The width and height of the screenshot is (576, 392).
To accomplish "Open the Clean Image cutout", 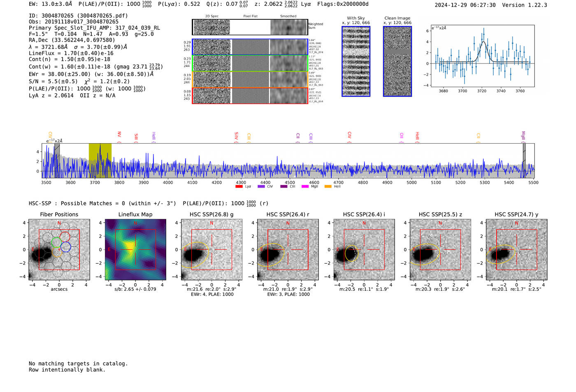I will pos(397,61).
